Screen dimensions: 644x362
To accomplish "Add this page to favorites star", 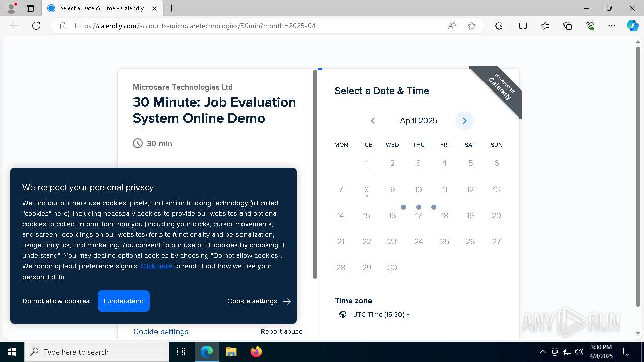I will [x=472, y=26].
